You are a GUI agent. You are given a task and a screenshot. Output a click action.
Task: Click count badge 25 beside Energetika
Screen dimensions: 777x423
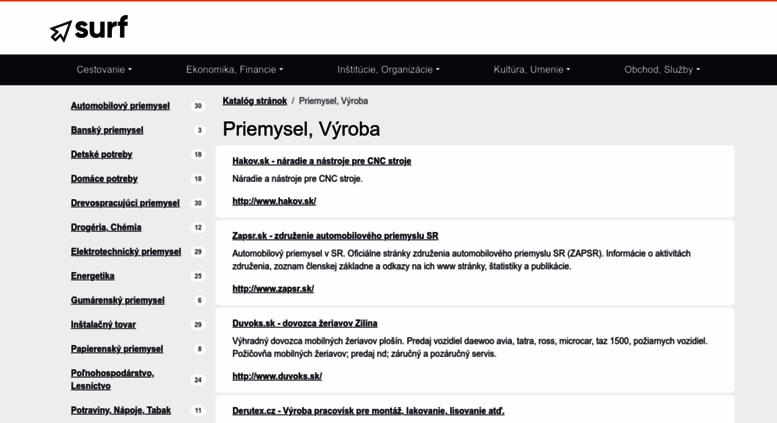click(x=198, y=276)
